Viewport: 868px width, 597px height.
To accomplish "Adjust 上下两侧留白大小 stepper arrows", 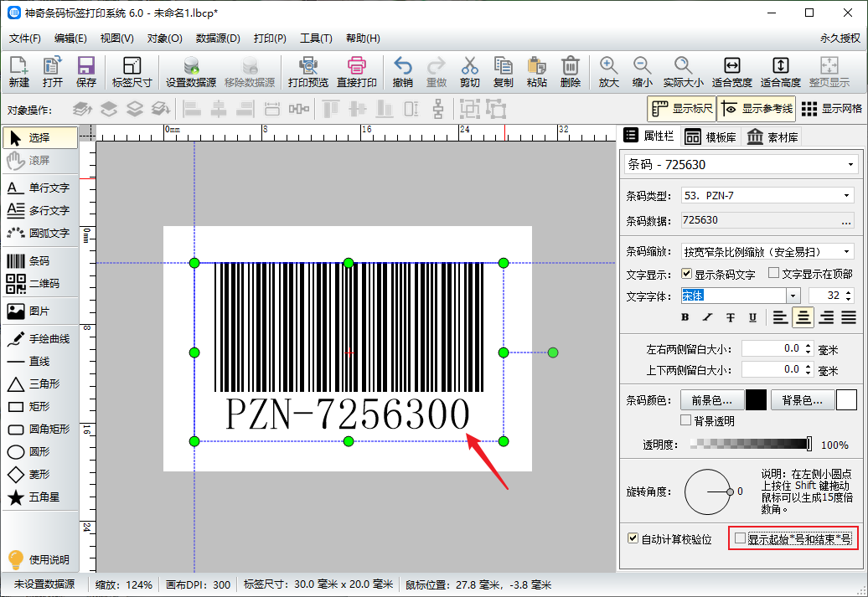I will pos(809,369).
